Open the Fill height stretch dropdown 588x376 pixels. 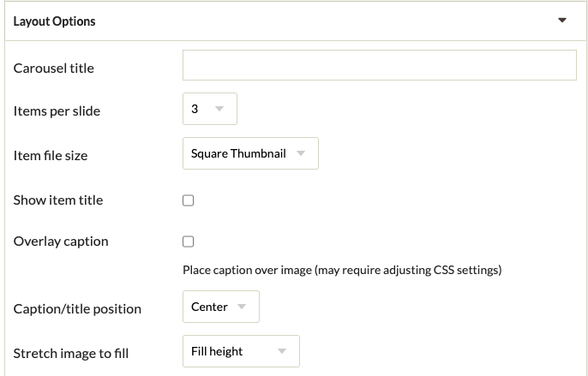(240, 351)
